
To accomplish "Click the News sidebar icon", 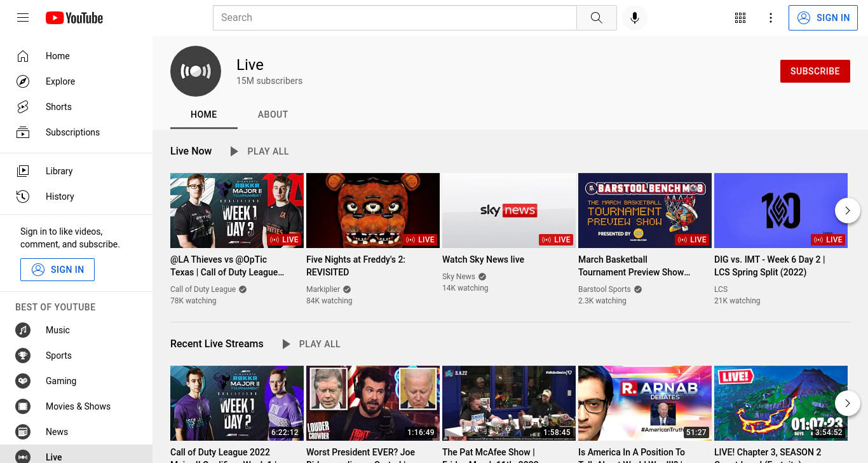I will point(23,432).
